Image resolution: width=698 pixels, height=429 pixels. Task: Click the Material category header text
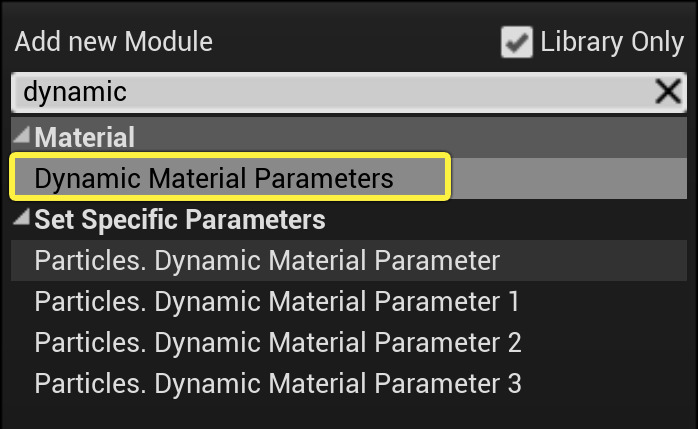pyautogui.click(x=85, y=137)
